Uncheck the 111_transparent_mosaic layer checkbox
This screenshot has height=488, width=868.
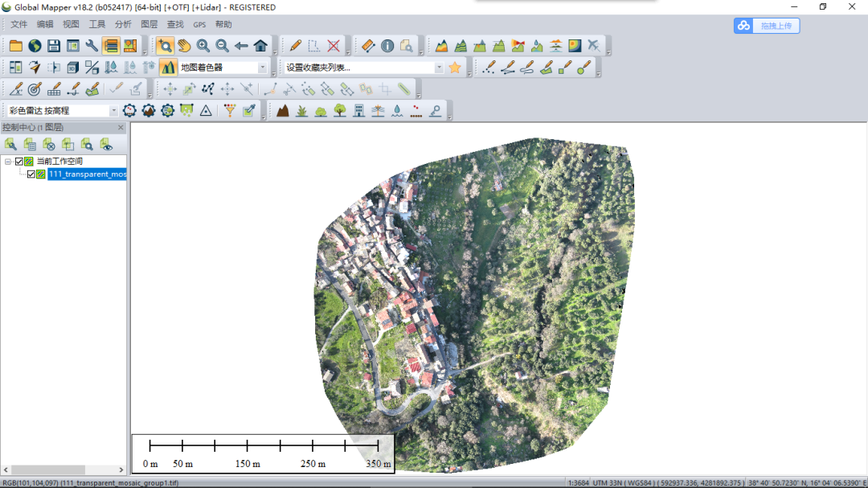31,174
